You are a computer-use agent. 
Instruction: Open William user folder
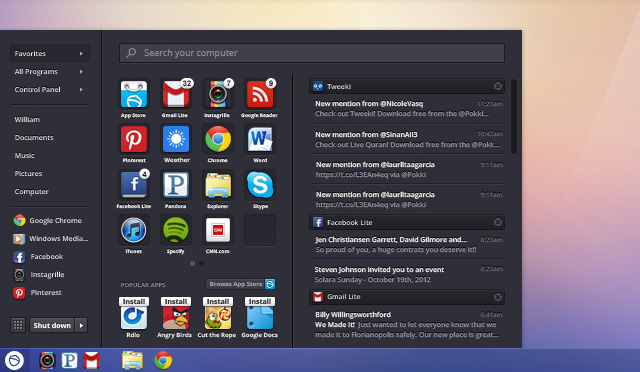pos(27,120)
